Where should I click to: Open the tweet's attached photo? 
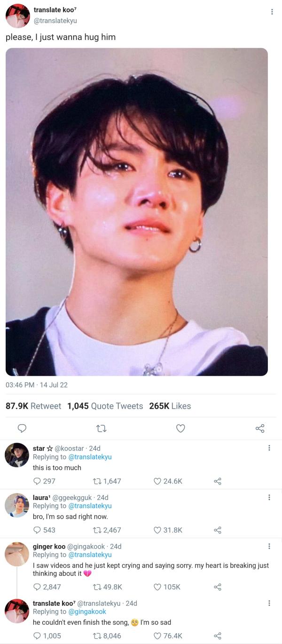click(137, 212)
